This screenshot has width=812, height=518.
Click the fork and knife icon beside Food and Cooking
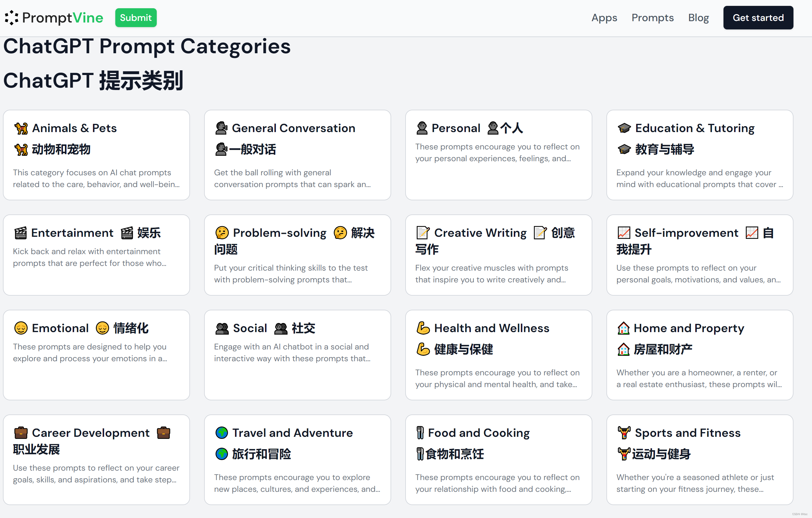pos(420,433)
